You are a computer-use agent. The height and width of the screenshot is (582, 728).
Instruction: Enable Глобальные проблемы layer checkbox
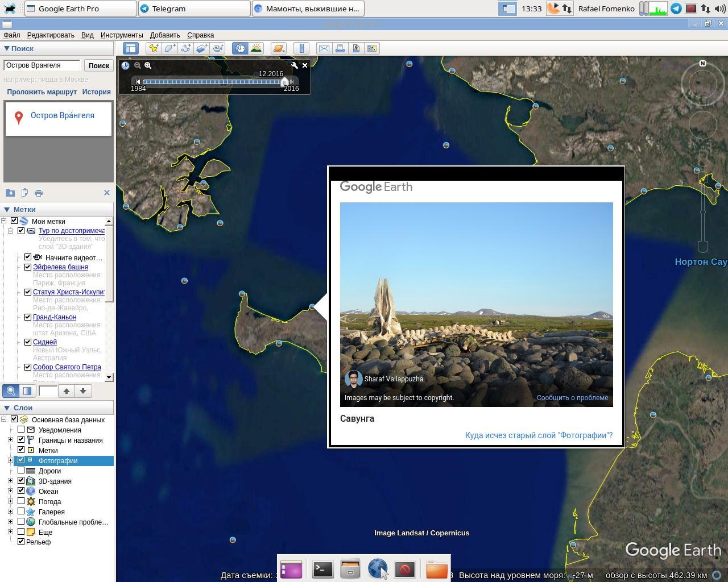coord(21,522)
